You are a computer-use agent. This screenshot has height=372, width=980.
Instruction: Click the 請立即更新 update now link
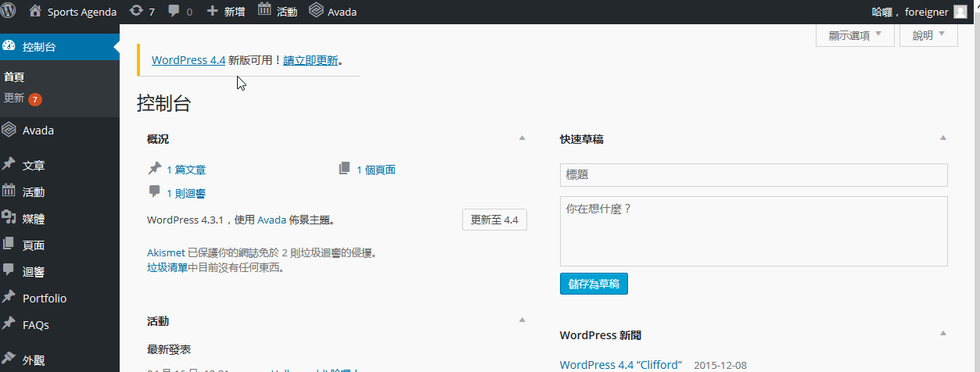click(311, 59)
